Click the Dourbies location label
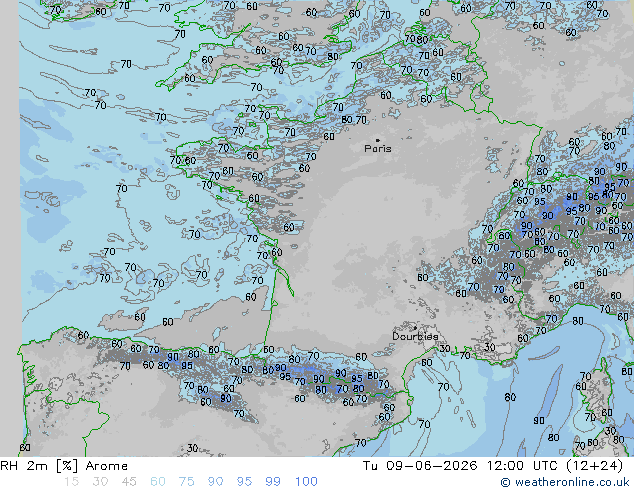This screenshot has height=490, width=634. [415, 336]
